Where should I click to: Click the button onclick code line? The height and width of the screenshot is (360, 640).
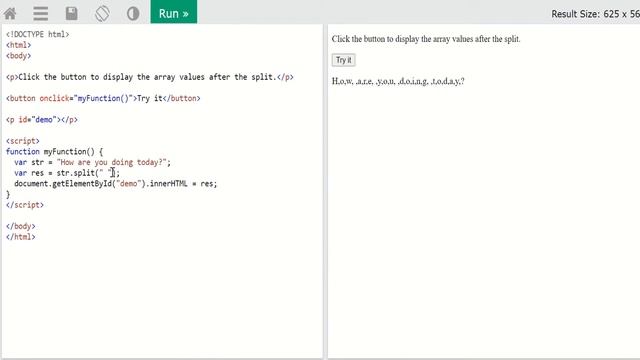103,98
